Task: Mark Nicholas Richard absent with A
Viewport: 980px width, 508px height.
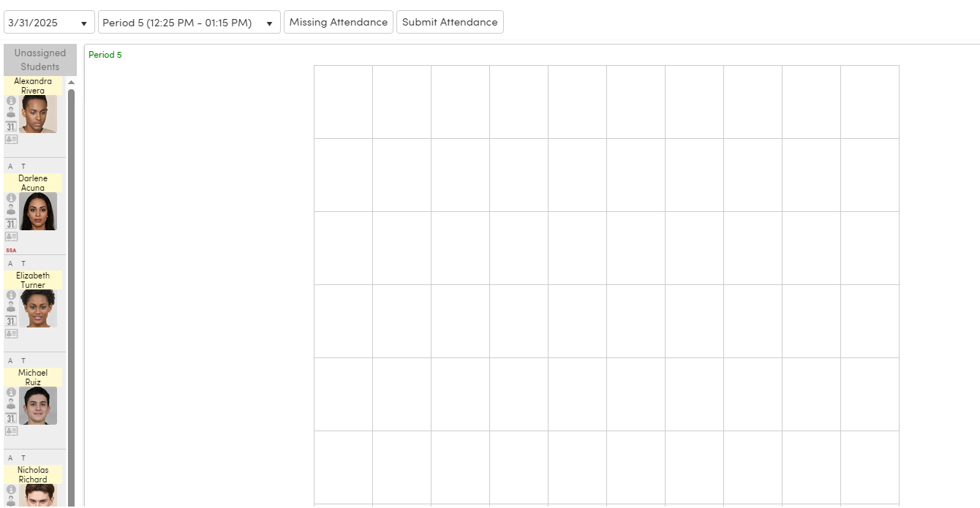Action: click(x=10, y=458)
